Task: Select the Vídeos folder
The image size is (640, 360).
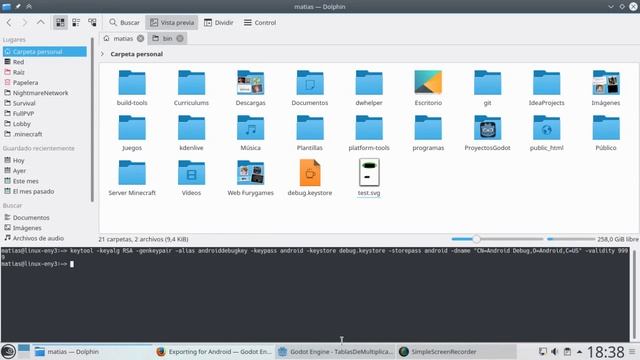Action: 191,178
